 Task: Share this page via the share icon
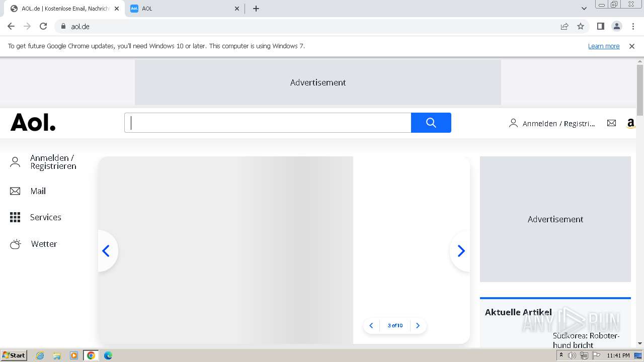[x=565, y=26]
